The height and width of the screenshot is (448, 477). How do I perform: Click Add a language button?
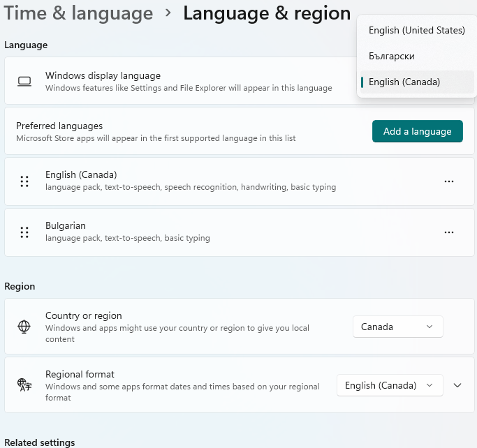(x=418, y=131)
